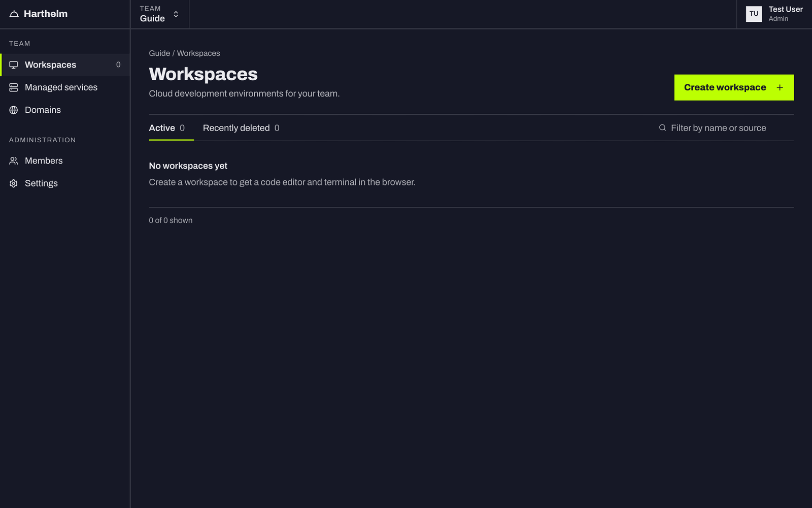
Task: Click the Workspaces count badge in sidebar
Action: click(118, 65)
